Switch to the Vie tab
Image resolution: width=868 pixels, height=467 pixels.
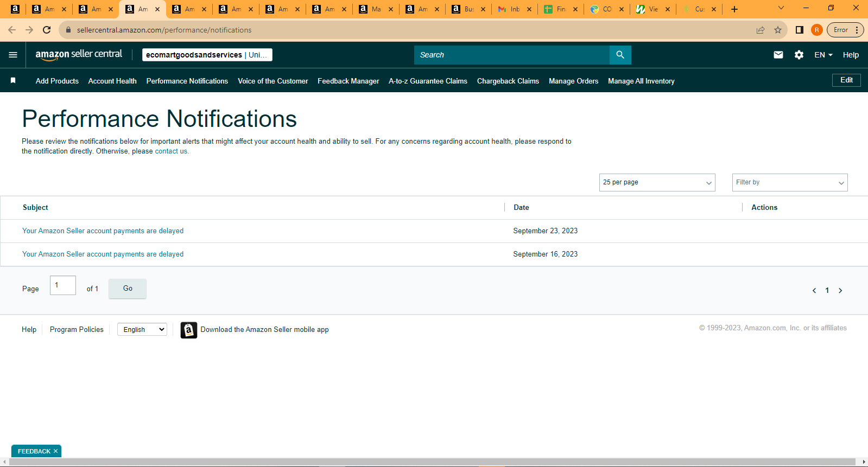653,9
